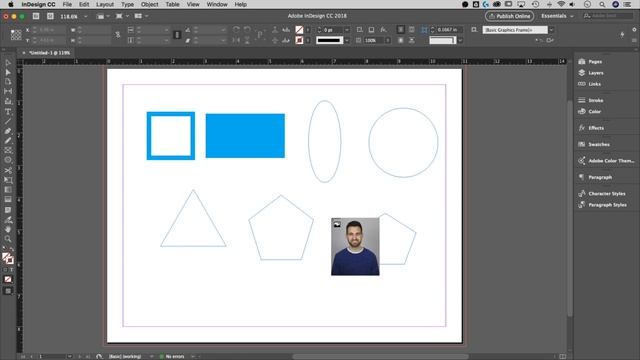Select the Line tool

(8, 121)
